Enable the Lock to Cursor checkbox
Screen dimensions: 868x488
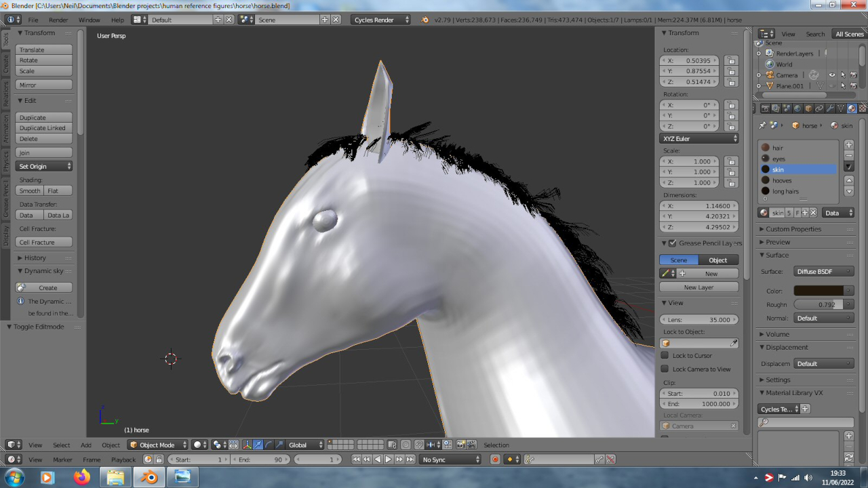click(665, 355)
